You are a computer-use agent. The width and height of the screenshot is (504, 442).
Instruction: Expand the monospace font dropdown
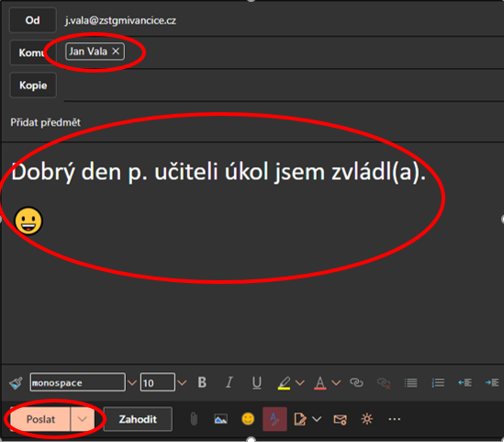click(132, 383)
